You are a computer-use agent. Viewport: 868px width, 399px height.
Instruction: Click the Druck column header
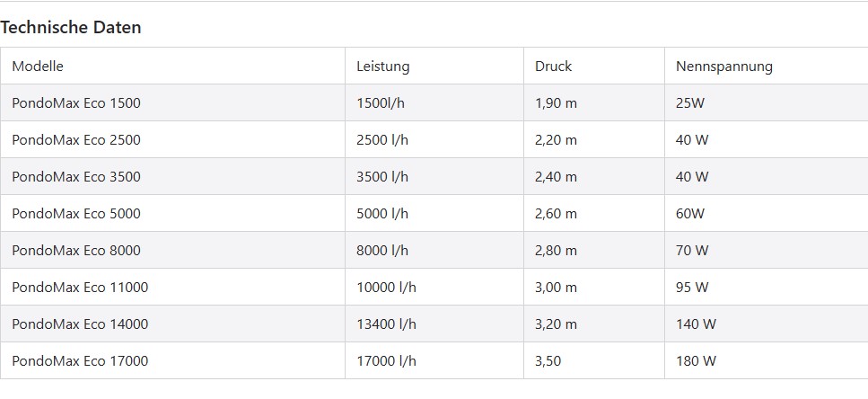point(553,66)
